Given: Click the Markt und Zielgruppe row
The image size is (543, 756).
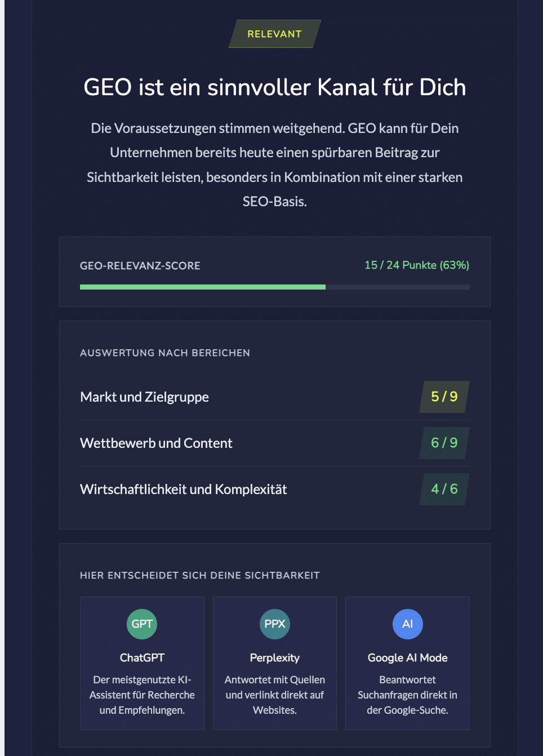Looking at the screenshot, I should coord(275,397).
